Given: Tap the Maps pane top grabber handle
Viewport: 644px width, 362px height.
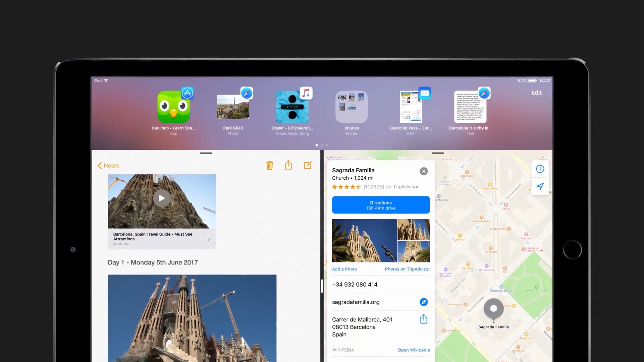Looking at the screenshot, I should click(x=438, y=153).
